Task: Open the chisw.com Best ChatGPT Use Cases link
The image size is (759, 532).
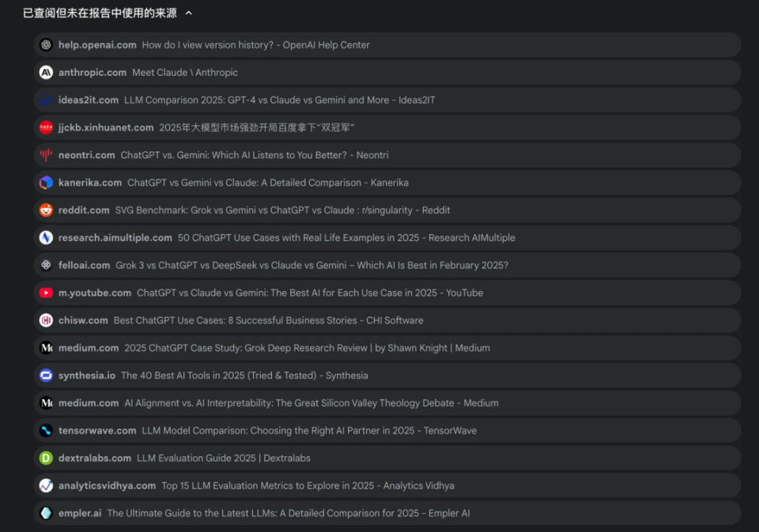Action: point(387,320)
